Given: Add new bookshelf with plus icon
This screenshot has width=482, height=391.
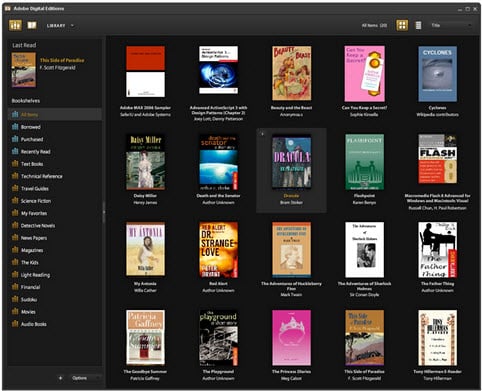Looking at the screenshot, I should tap(60, 378).
